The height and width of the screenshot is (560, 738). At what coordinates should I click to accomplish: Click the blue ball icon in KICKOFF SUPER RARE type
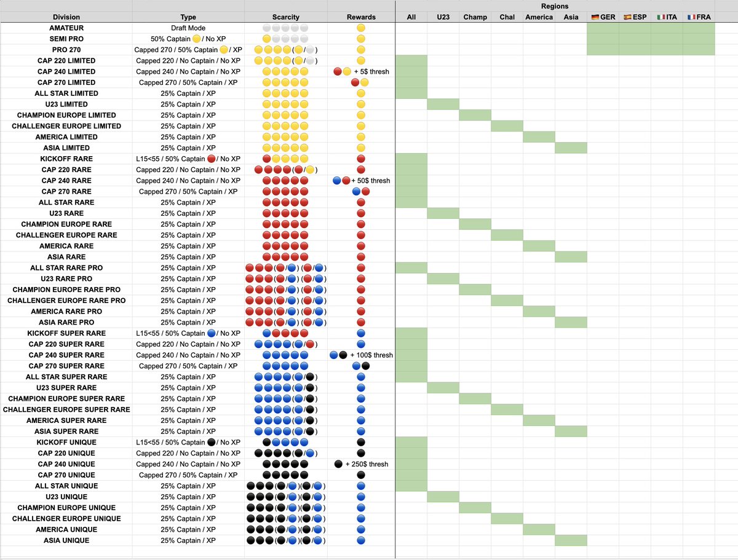tap(210, 333)
